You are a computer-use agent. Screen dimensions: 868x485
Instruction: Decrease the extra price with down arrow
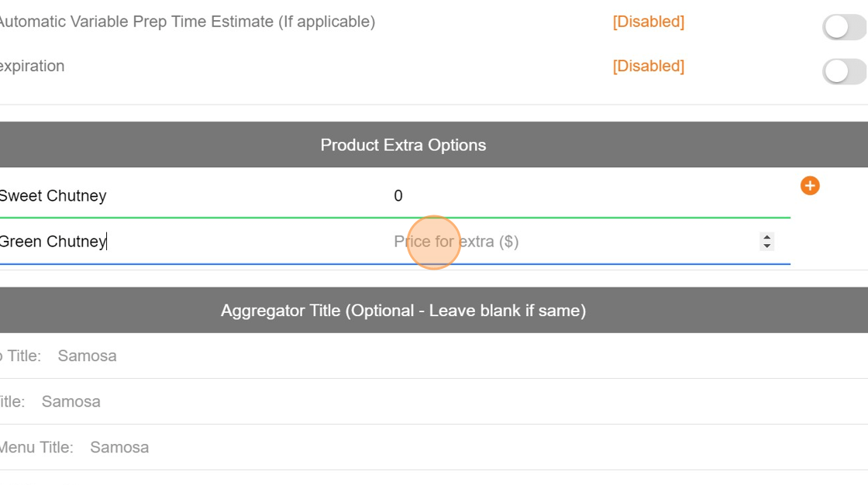coord(766,246)
